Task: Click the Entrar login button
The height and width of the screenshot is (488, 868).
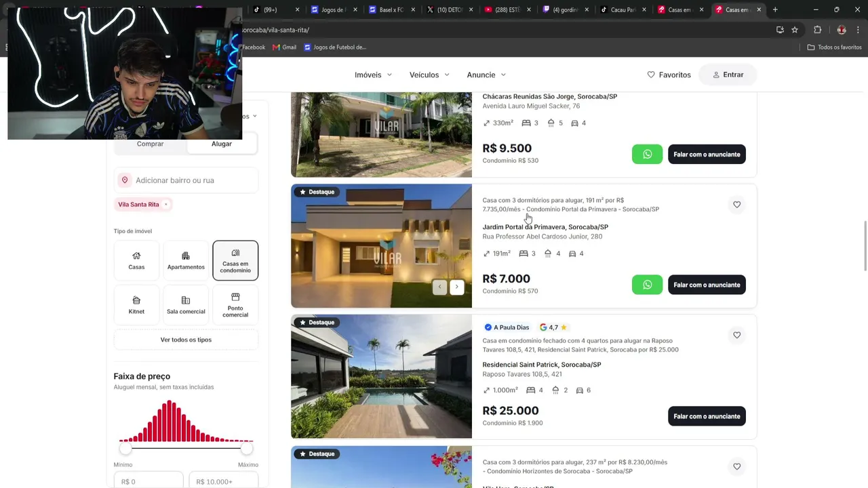Action: point(728,75)
